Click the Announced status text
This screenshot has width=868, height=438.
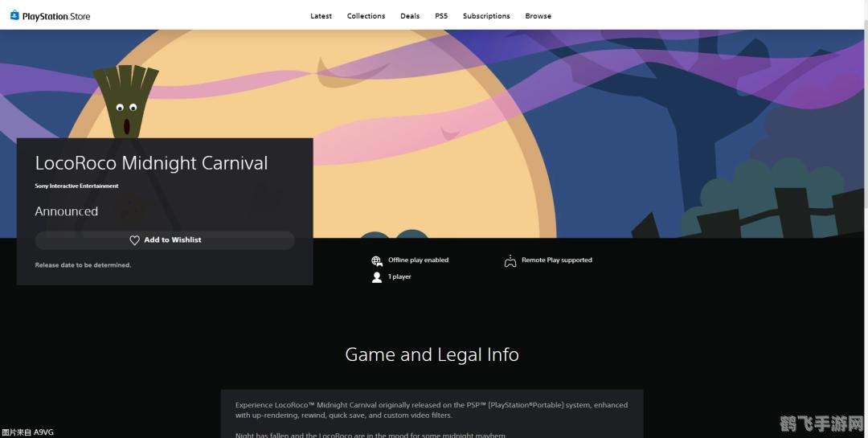coord(66,211)
